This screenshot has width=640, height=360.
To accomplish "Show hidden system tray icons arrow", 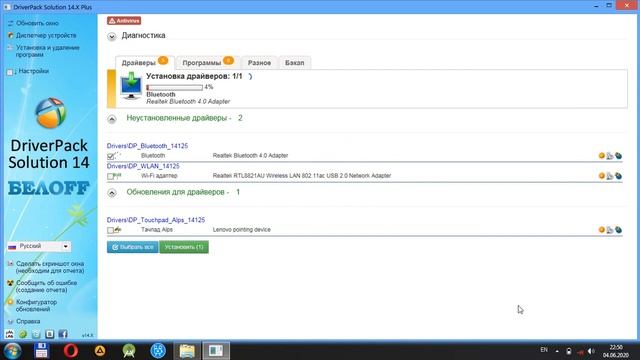I will tap(557, 351).
